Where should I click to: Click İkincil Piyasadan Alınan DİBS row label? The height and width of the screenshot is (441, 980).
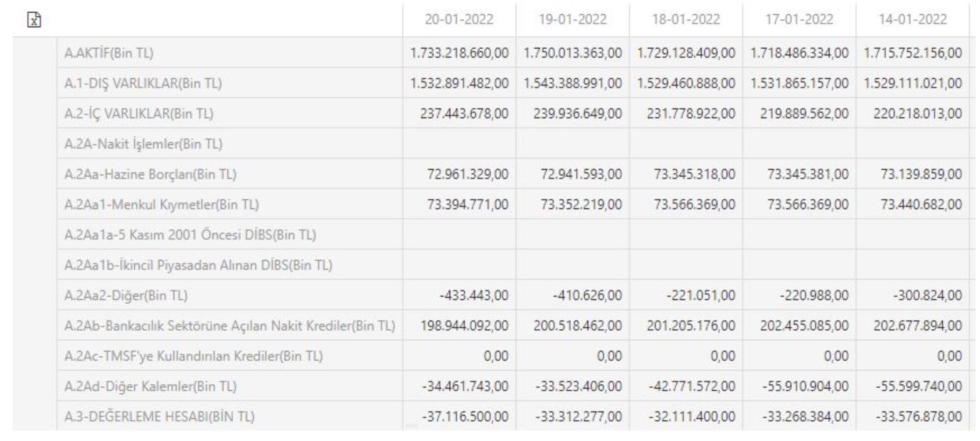pyautogui.click(x=198, y=265)
